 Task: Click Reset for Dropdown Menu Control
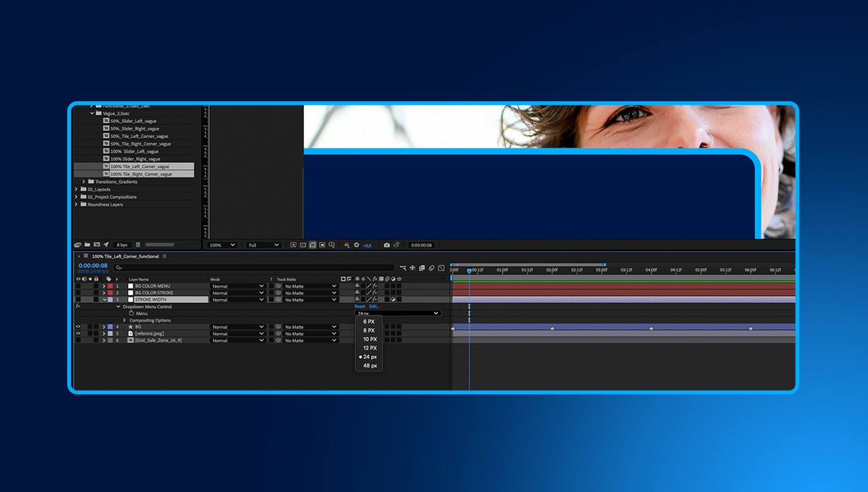[x=359, y=307]
